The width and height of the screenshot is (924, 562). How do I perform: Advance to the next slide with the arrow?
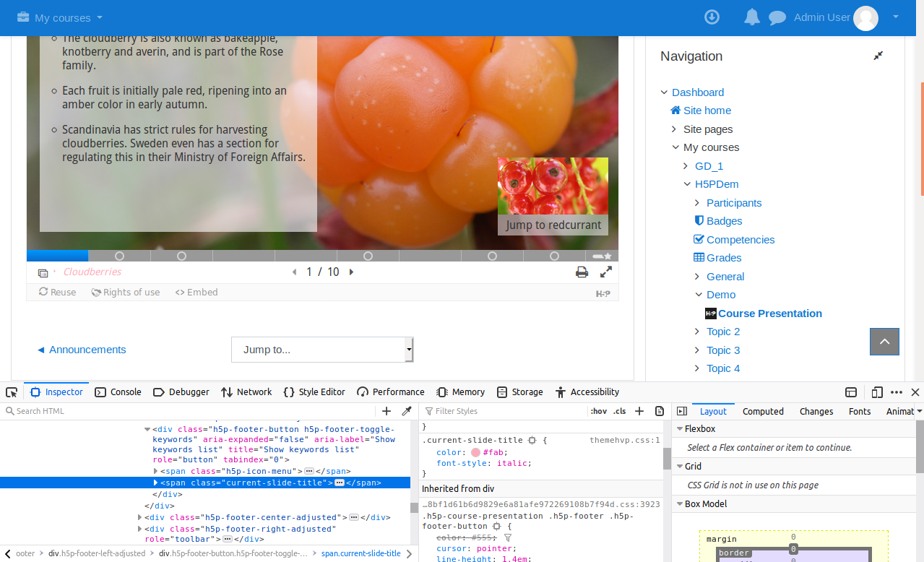click(x=351, y=272)
